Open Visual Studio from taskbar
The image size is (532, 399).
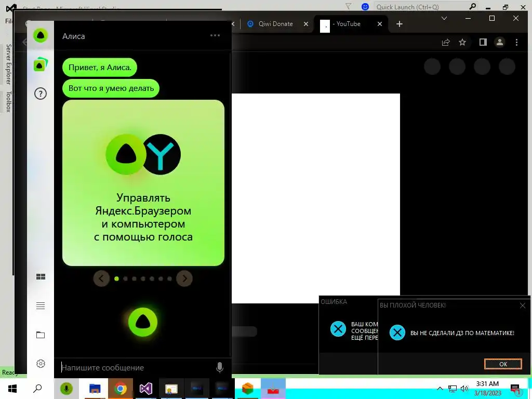(x=146, y=389)
